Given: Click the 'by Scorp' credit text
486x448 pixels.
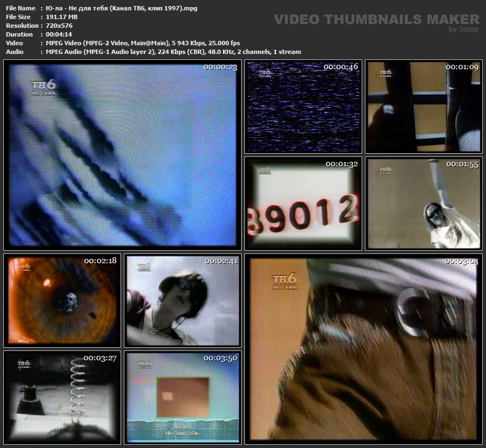Looking at the screenshot, I should click(464, 29).
